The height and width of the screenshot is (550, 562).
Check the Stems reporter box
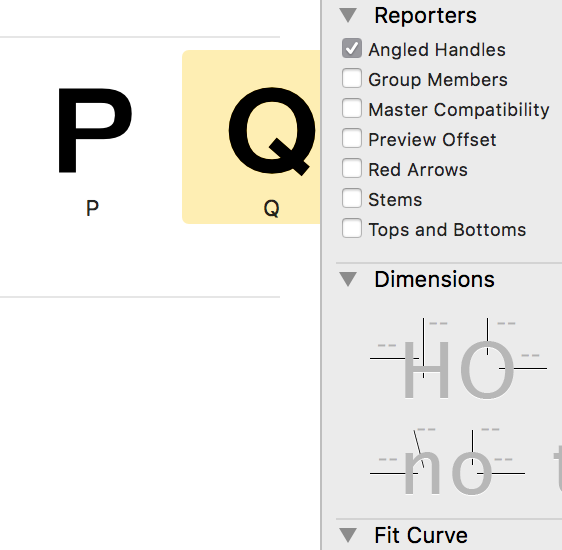coord(352,198)
